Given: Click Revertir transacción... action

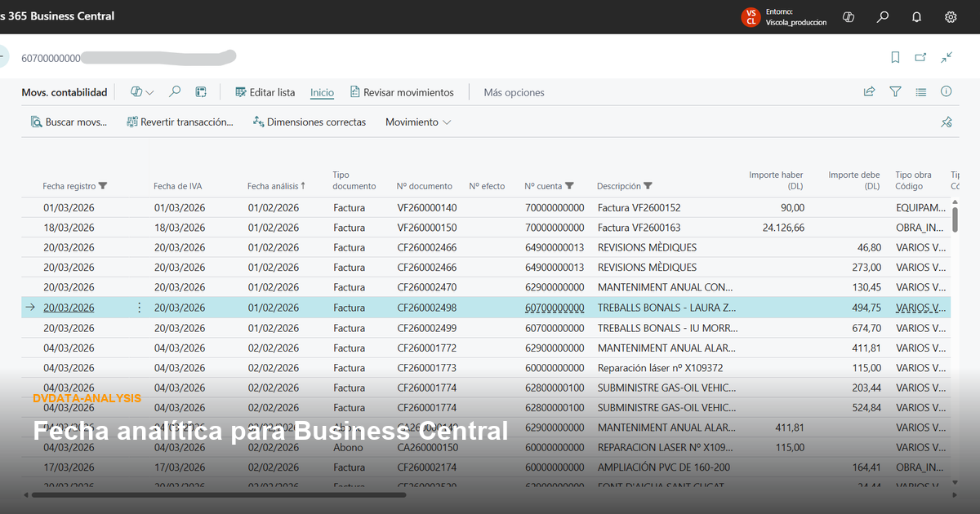Looking at the screenshot, I should pos(180,122).
